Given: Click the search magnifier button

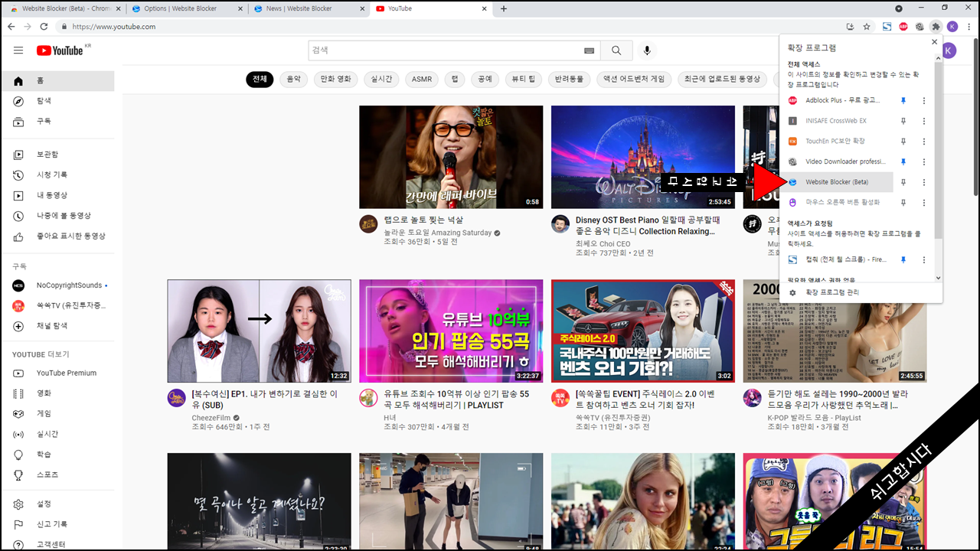Looking at the screenshot, I should pos(616,51).
